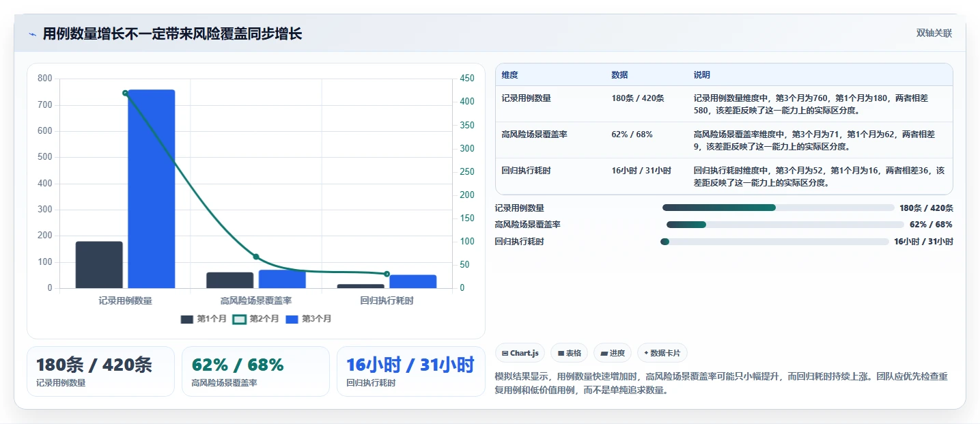
Task: Click the table's 16小时 / 31小时 data cell
Action: pyautogui.click(x=641, y=171)
